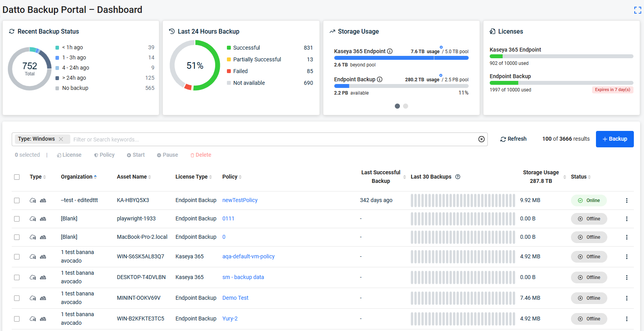Open row actions menu for playwright-1933
The image size is (644, 331).
click(627, 219)
